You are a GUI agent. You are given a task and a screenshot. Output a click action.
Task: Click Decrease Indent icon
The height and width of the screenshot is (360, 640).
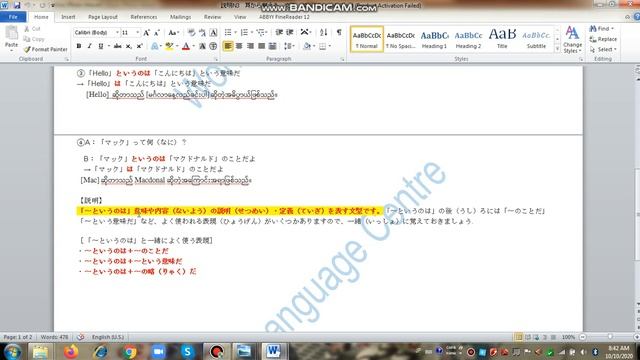pos(279,33)
